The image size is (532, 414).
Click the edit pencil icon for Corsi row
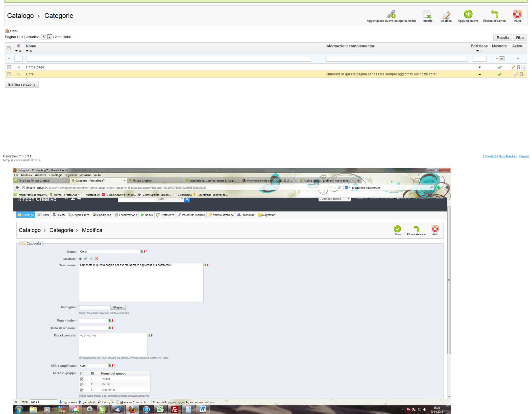click(x=515, y=74)
